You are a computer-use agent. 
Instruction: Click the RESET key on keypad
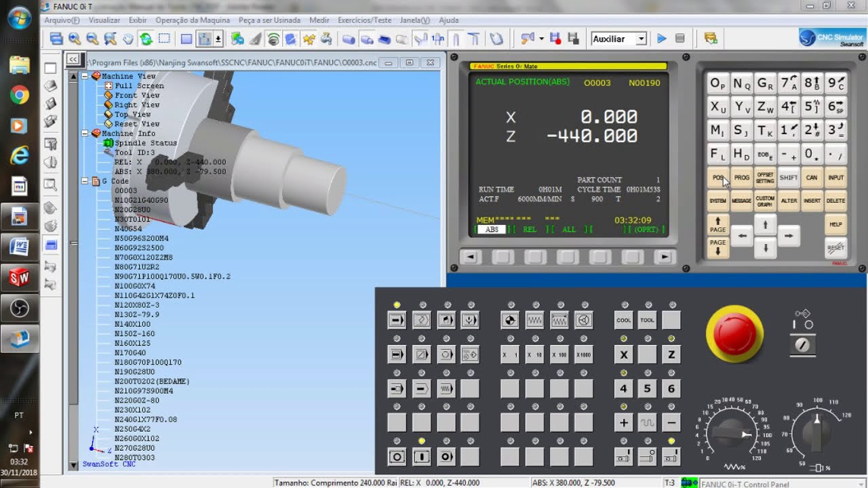(x=836, y=247)
